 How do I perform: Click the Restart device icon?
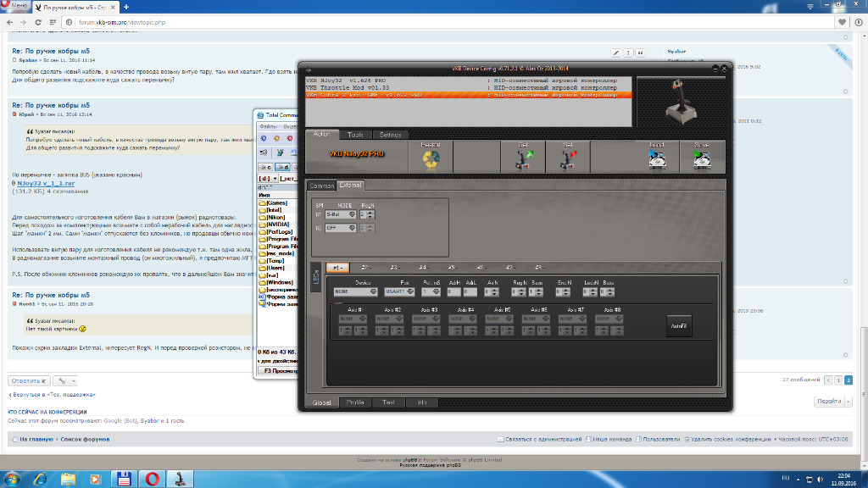431,157
